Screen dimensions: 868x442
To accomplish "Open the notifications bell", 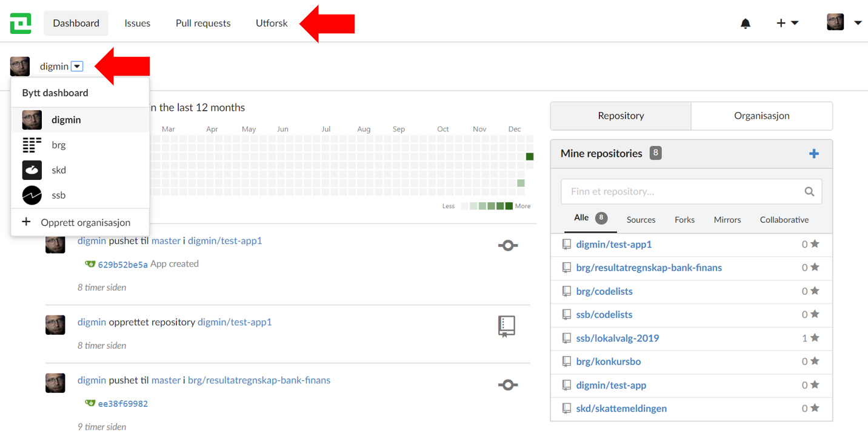I will click(746, 24).
